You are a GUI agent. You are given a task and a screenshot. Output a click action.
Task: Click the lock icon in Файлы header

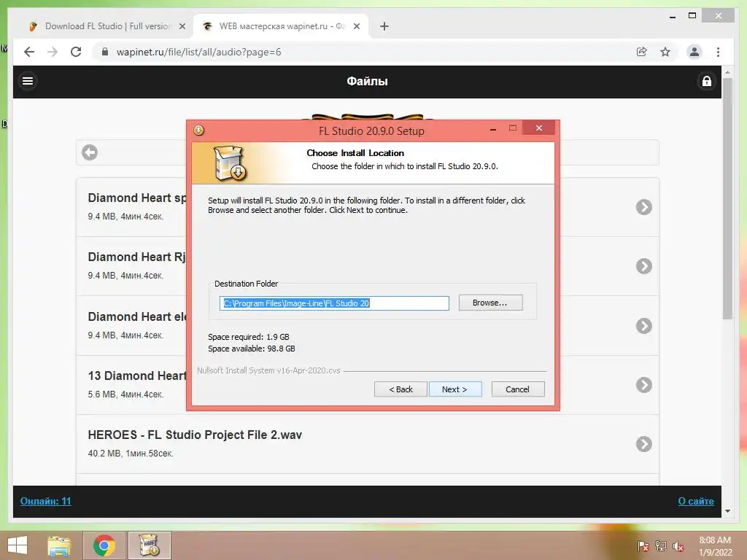pyautogui.click(x=706, y=81)
